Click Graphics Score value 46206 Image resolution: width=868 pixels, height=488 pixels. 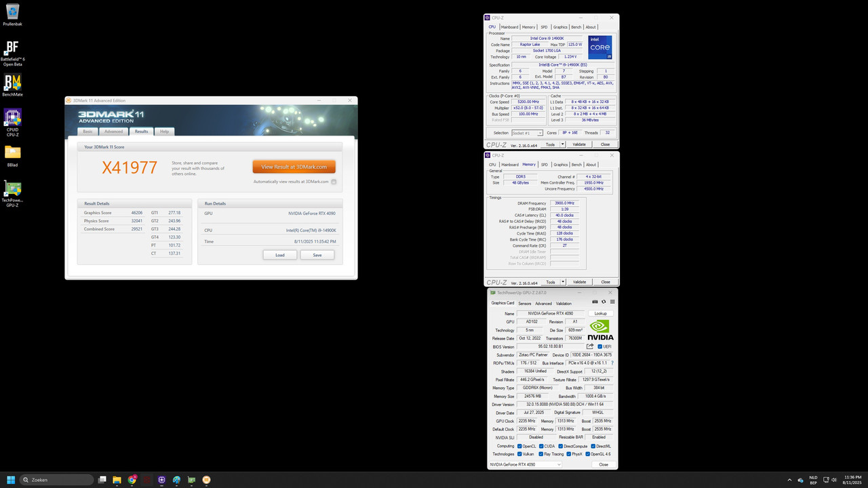coord(137,213)
